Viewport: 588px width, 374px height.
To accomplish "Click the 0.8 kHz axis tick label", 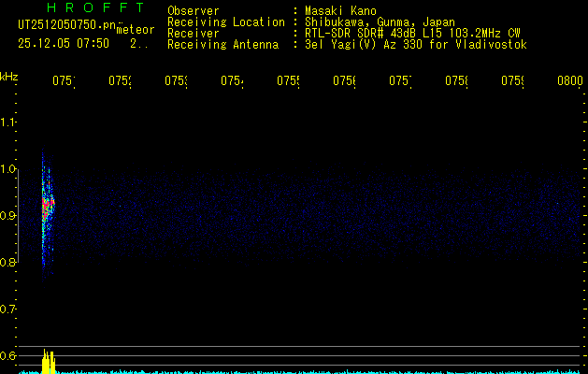I will 7,262.
